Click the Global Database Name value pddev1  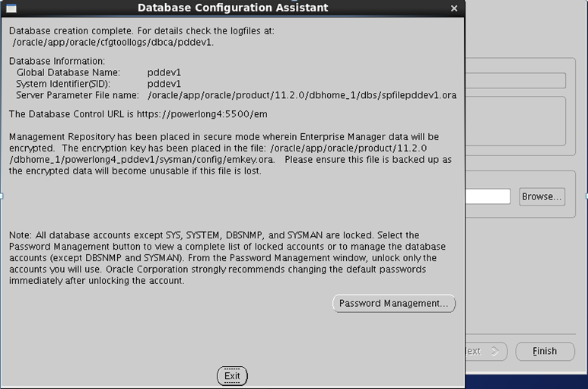tap(164, 72)
